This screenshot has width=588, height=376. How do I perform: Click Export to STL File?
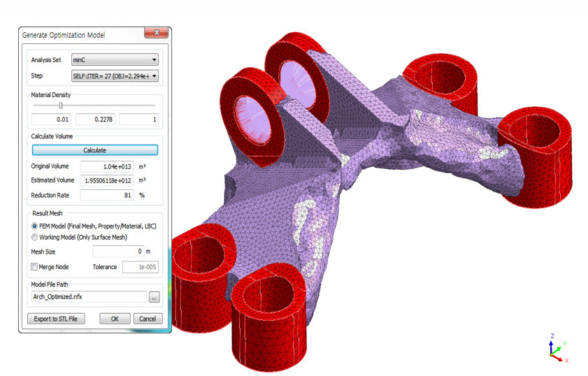[x=55, y=319]
